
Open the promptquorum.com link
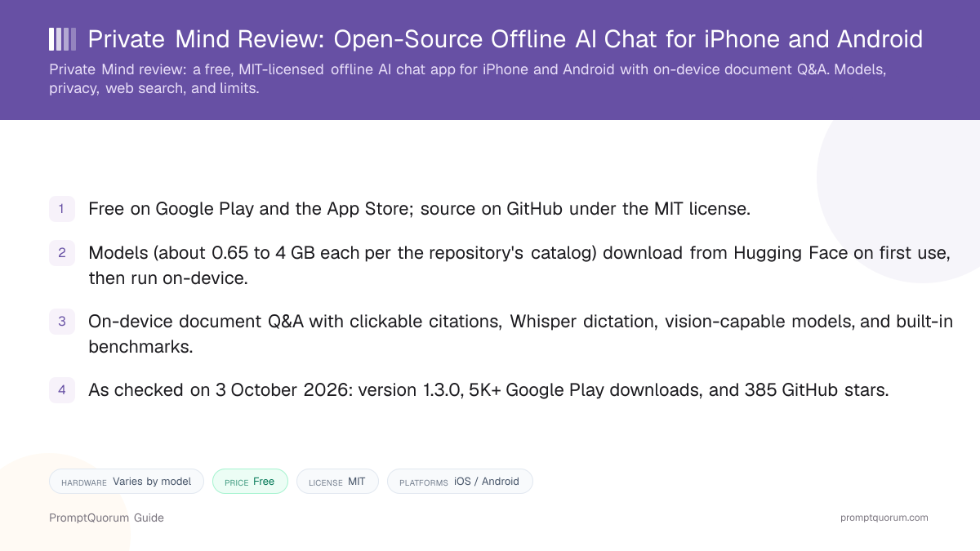tap(884, 518)
